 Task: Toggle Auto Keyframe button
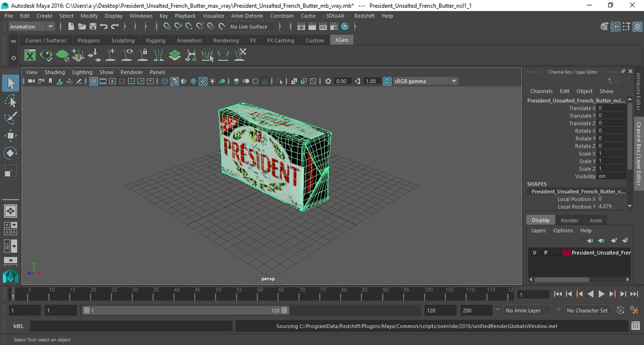[620, 310]
